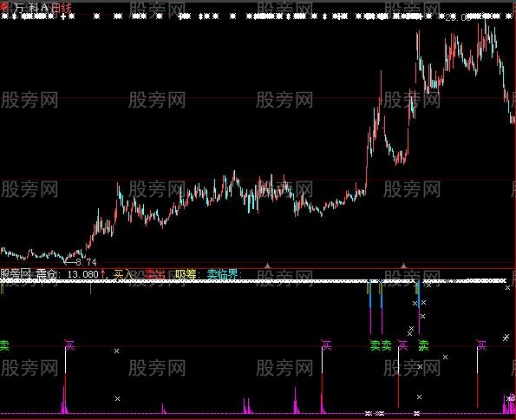The width and height of the screenshot is (516, 420).
Task: Click the green 卖 marker at far left
Action: pyautogui.click(x=4, y=345)
